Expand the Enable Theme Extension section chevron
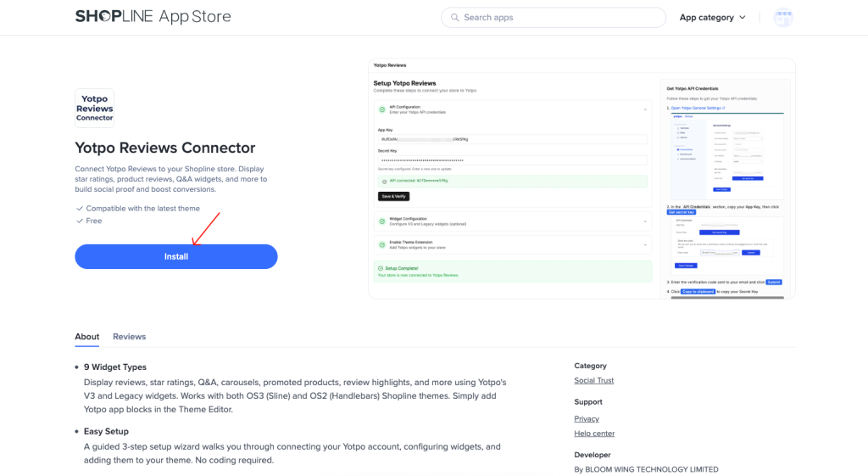The image size is (868, 476). coord(645,244)
